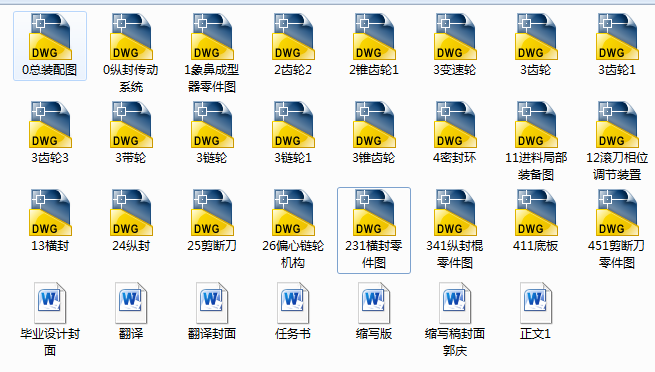Click the 3齿轮 DWG file icon
This screenshot has width=655, height=372.
[x=536, y=37]
